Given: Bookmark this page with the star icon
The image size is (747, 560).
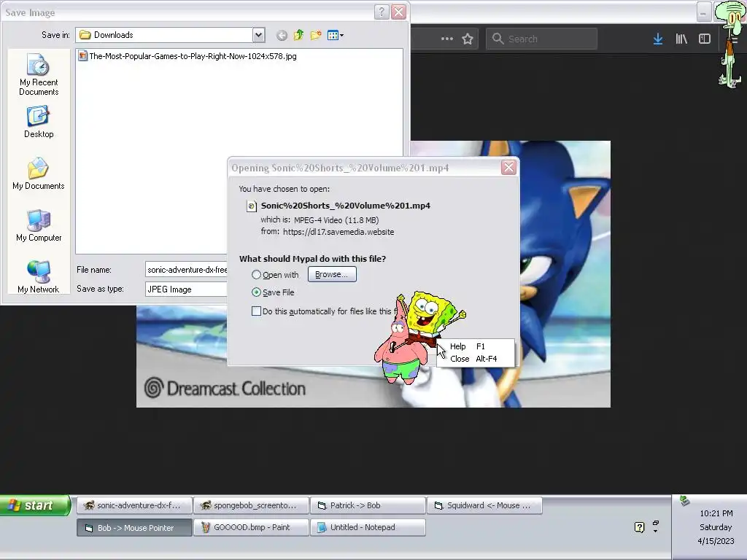Looking at the screenshot, I should coord(468,39).
